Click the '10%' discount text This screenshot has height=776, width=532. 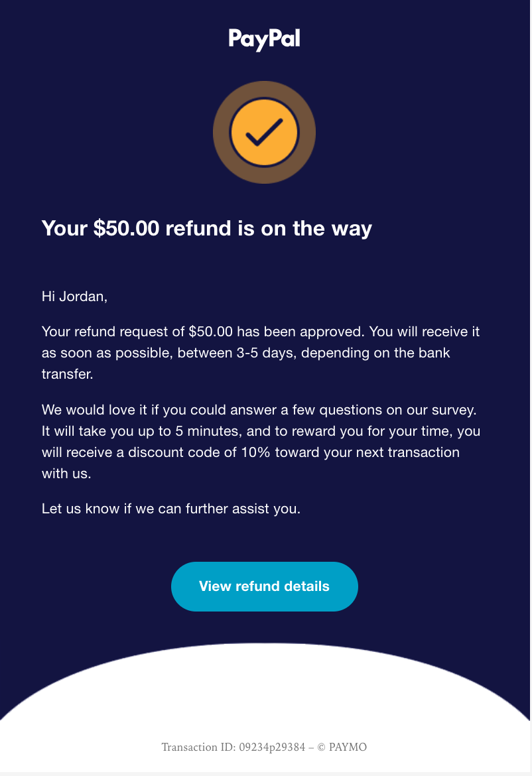click(x=255, y=452)
